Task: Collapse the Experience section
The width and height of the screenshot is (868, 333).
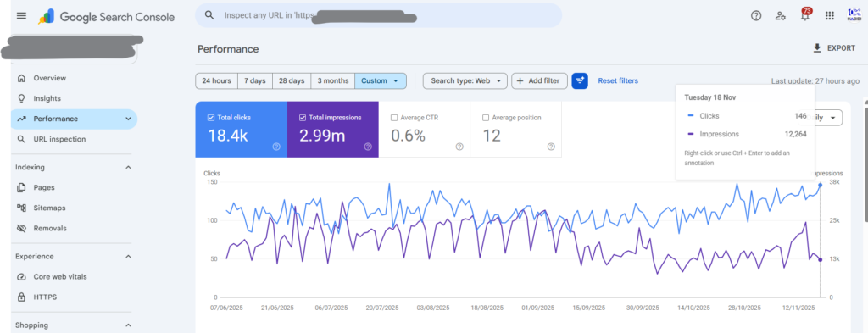Action: [x=129, y=256]
